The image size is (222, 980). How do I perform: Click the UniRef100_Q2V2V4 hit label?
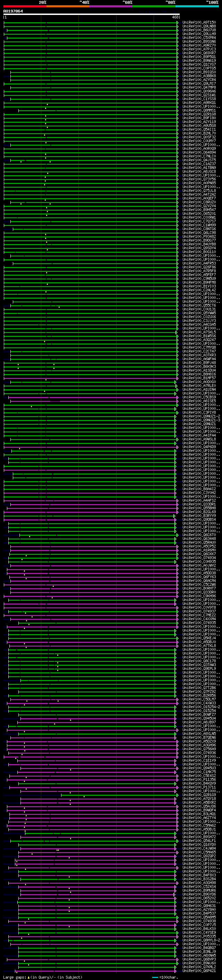(199, 206)
